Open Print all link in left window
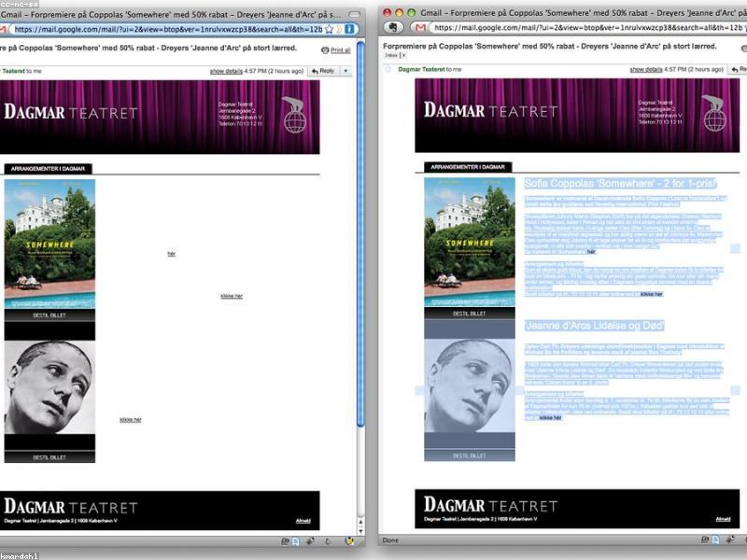The height and width of the screenshot is (560, 747). pos(340,50)
